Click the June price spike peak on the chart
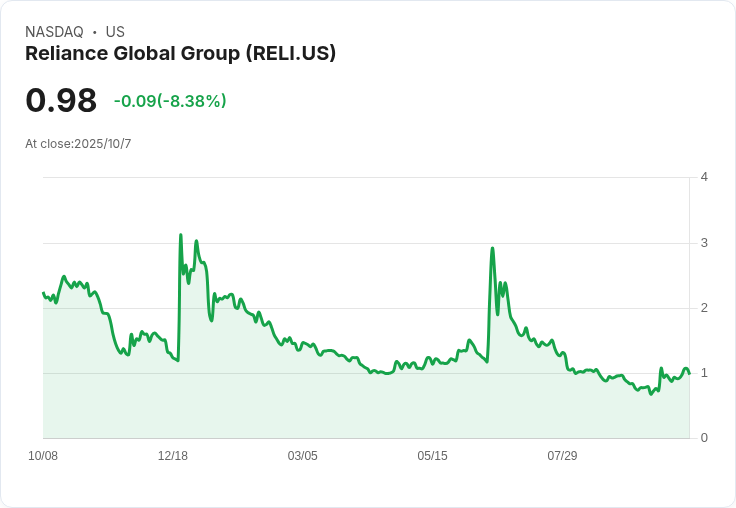 [x=492, y=248]
